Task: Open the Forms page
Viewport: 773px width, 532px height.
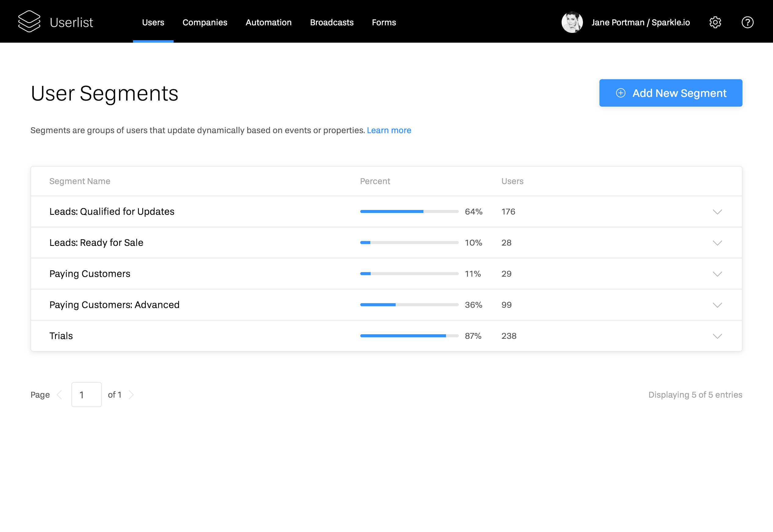Action: [x=384, y=22]
